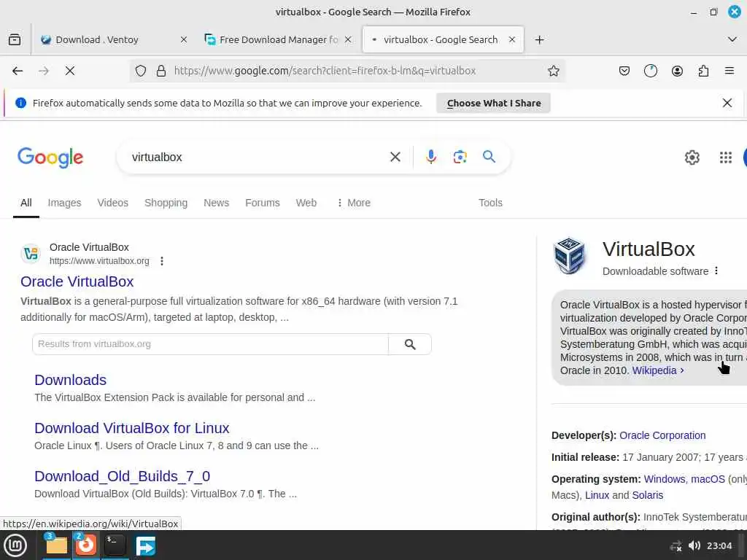This screenshot has height=560, width=747.
Task: Click search button in virtualbox.org results box
Action: [410, 344]
